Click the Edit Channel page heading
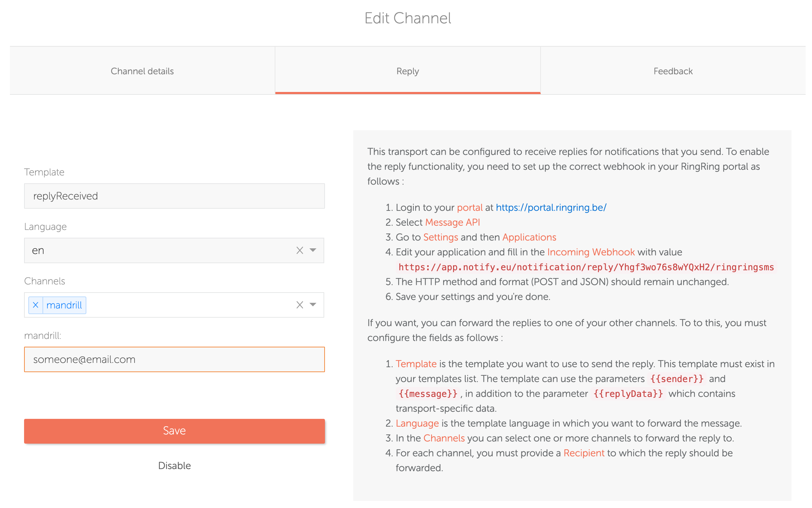The image size is (812, 508). [x=408, y=18]
